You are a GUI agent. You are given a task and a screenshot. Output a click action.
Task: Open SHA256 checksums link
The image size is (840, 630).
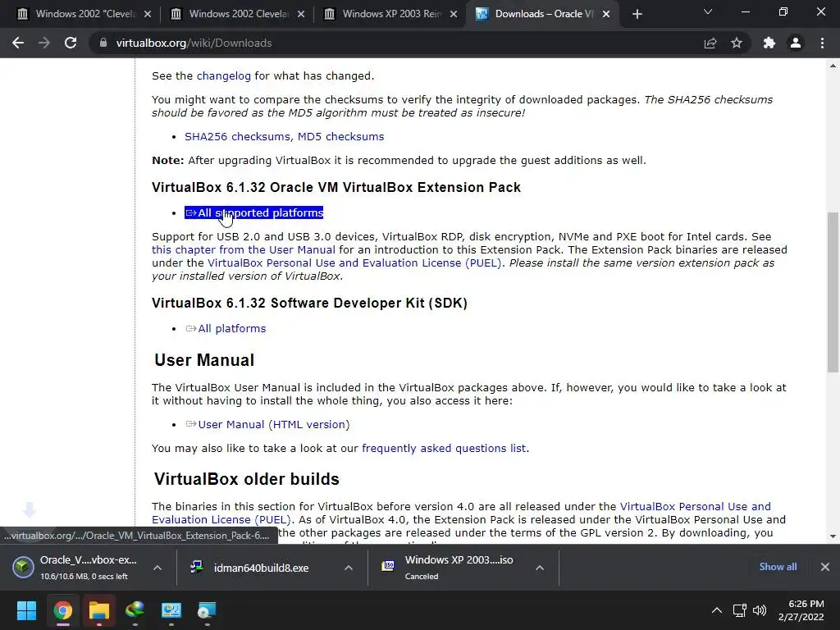pyautogui.click(x=237, y=137)
